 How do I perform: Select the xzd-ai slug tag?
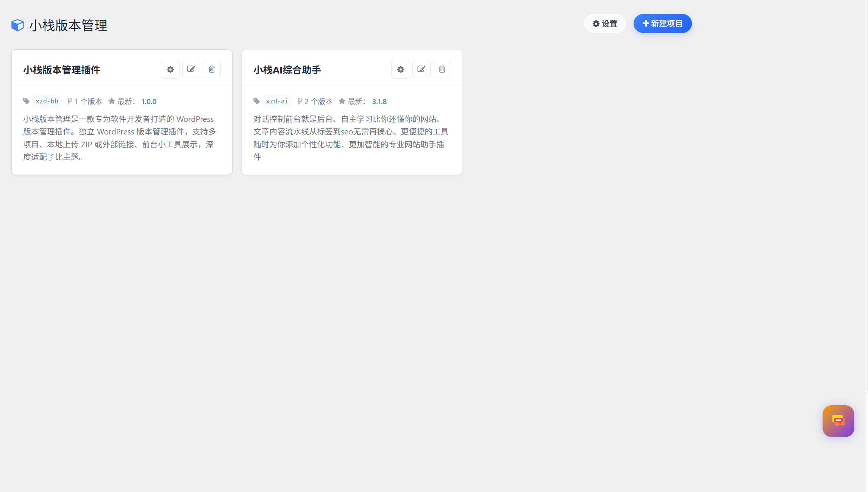pos(277,101)
